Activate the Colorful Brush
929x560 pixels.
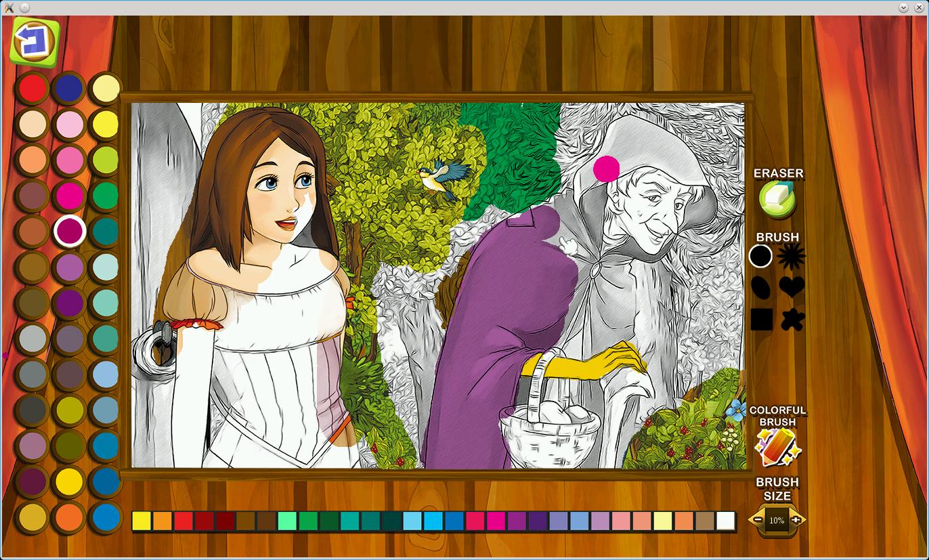777,448
